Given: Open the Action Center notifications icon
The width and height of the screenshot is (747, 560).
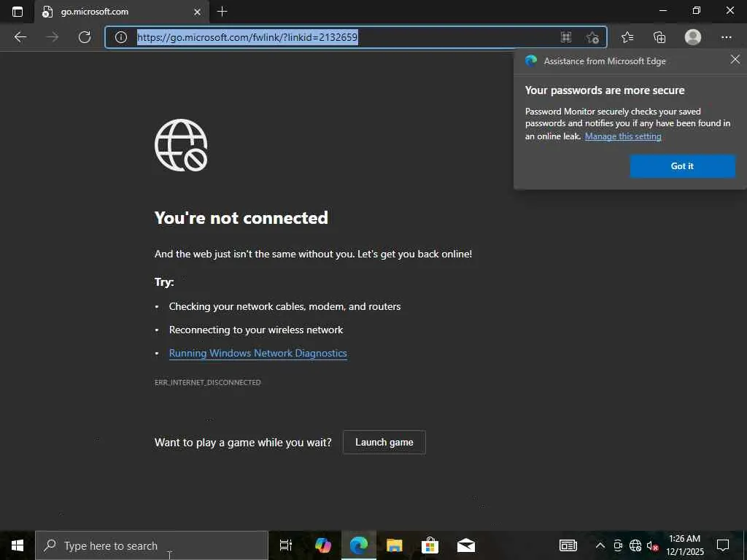Looking at the screenshot, I should pos(723,545).
